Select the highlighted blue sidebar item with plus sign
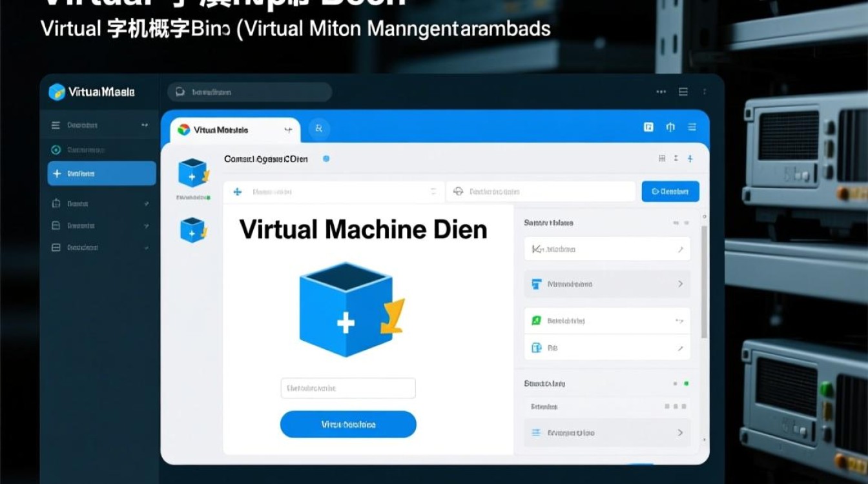This screenshot has width=868, height=484. [x=101, y=174]
